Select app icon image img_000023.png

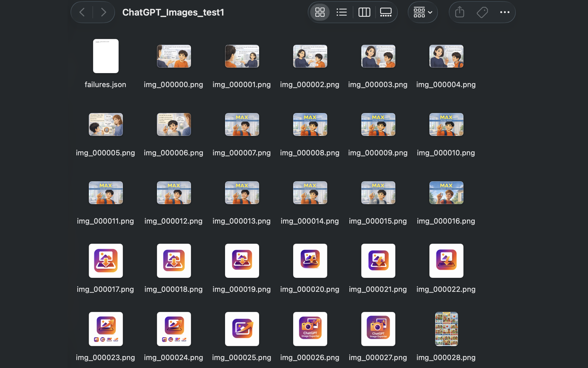pyautogui.click(x=106, y=329)
